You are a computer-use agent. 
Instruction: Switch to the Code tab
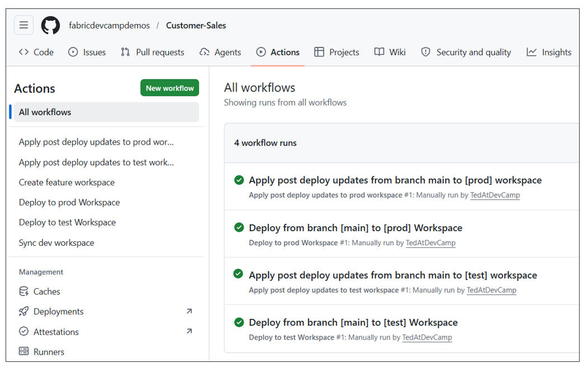coord(36,52)
